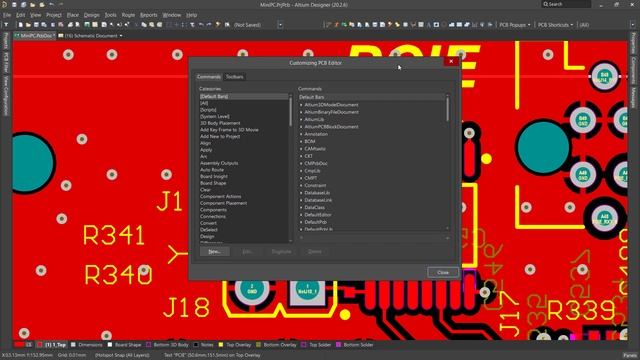
Task: Click the magenta Bottom Solder color swatch
Action: (x=338, y=345)
